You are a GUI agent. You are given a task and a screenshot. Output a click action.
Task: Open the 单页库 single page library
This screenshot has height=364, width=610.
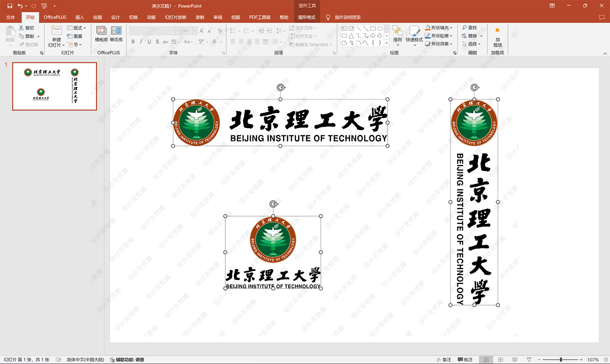[x=116, y=34]
